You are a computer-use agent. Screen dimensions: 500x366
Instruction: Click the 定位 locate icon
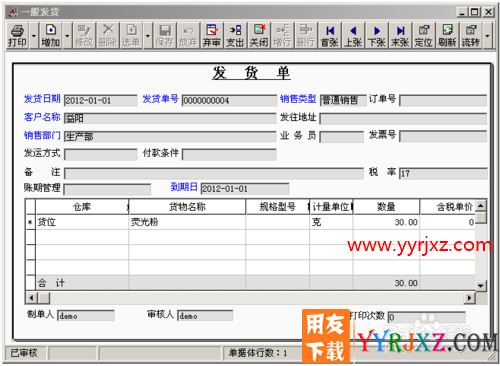click(424, 35)
